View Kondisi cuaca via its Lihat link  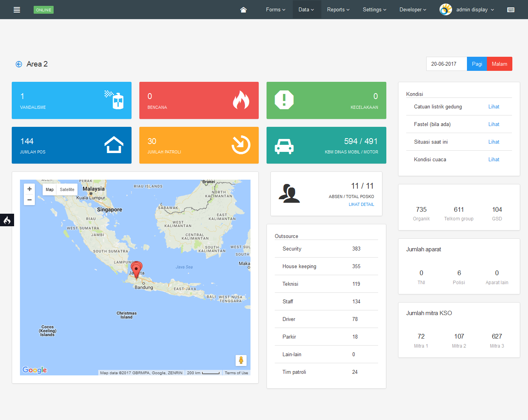point(494,159)
